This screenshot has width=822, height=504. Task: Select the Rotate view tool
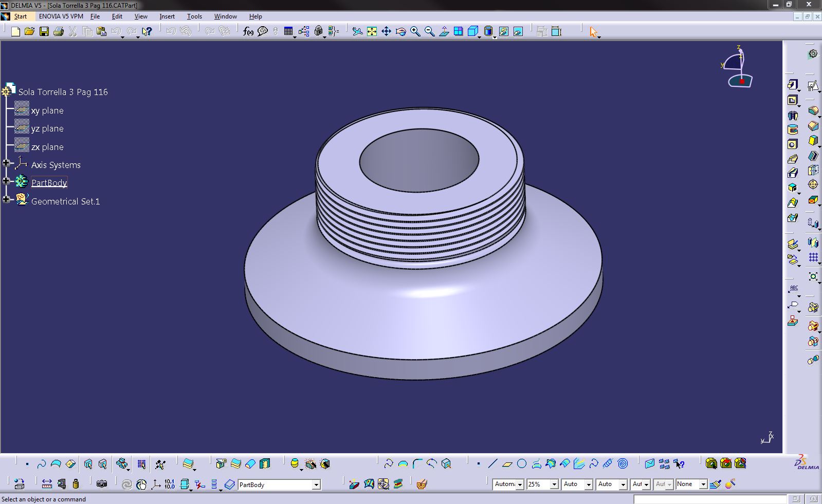click(x=400, y=32)
